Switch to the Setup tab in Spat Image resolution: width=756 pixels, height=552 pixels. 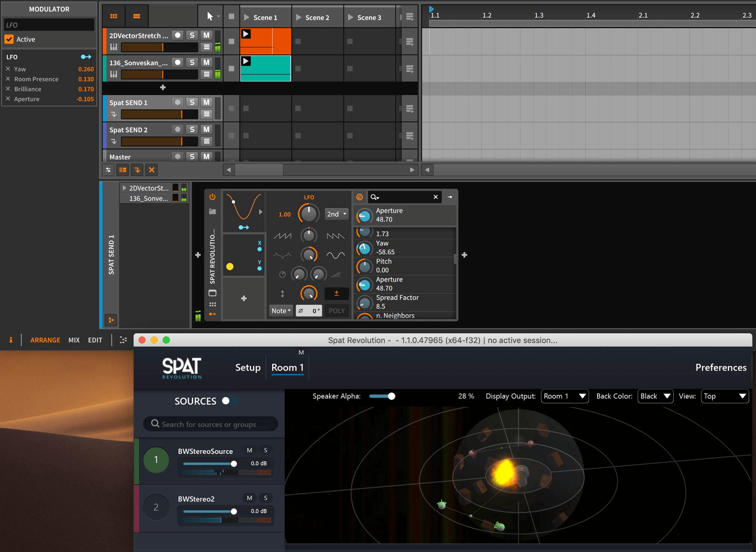pos(248,367)
